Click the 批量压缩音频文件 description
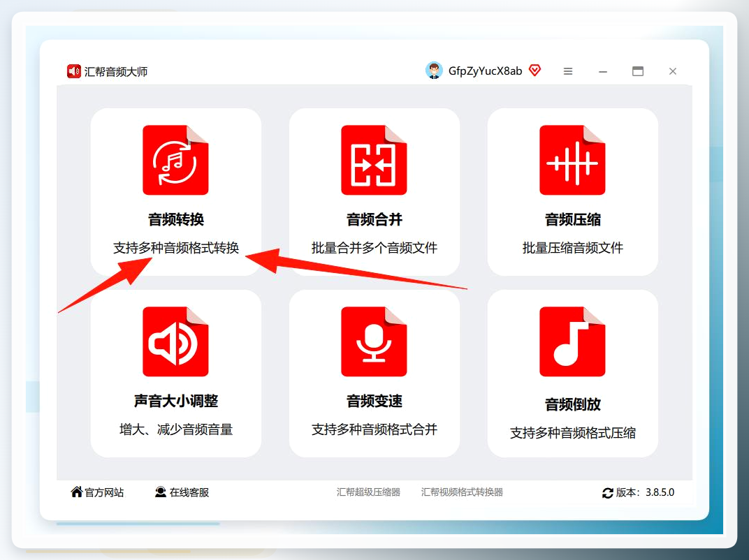The height and width of the screenshot is (560, 749). pos(573,248)
